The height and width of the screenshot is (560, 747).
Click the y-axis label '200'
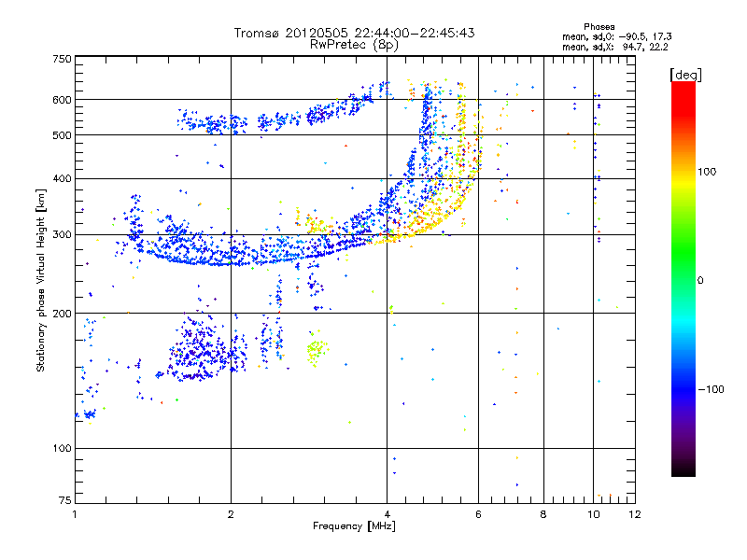(62, 314)
